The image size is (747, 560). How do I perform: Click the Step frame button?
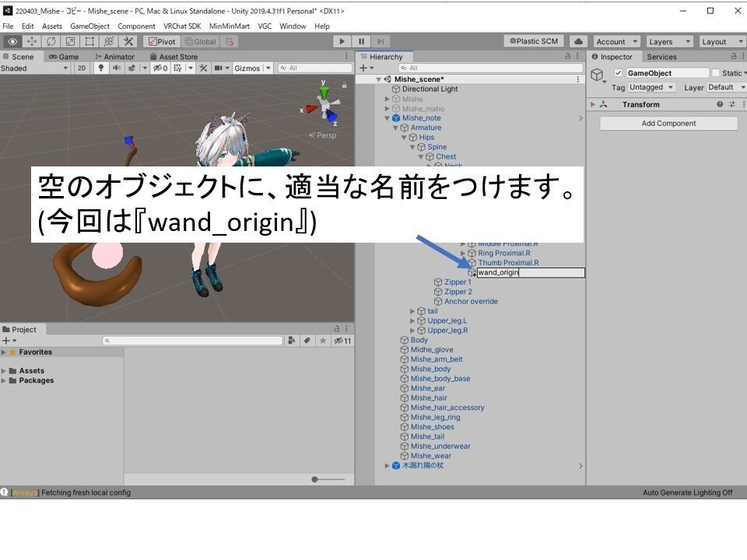(381, 41)
